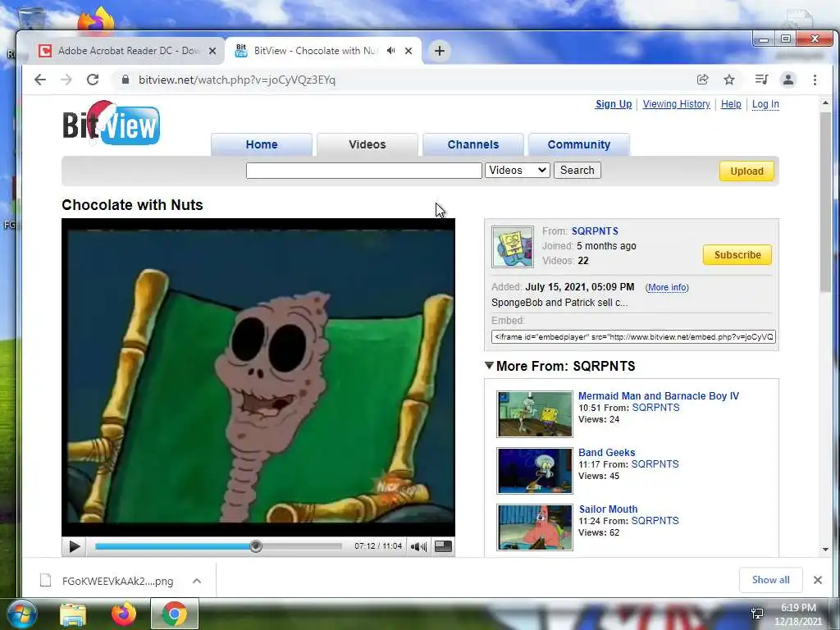
Task: Close the BitView Chocolate with Nuts tab
Action: 409,51
